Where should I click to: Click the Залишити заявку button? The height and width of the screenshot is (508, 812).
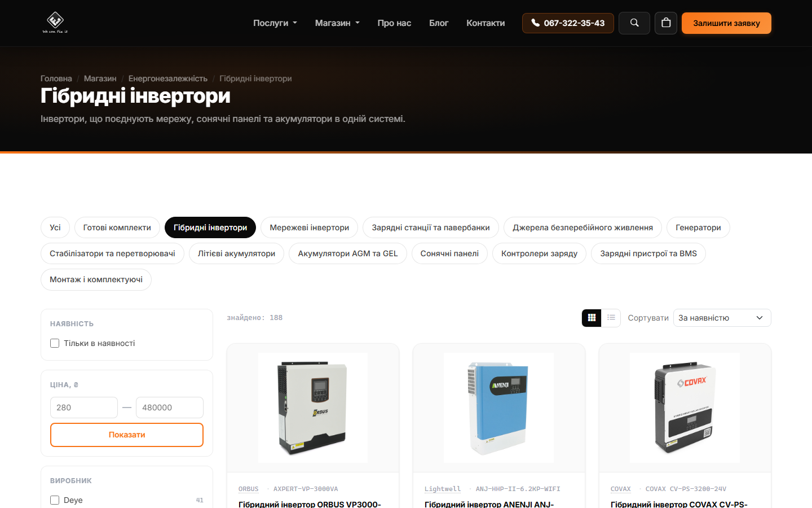coord(726,23)
